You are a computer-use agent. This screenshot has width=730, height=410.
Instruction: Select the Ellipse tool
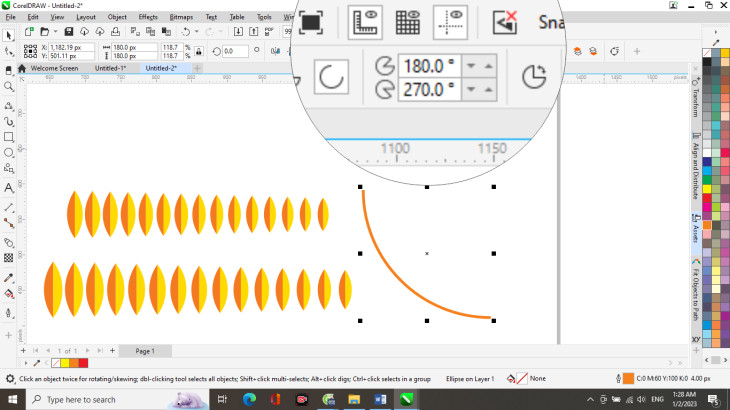[8, 153]
